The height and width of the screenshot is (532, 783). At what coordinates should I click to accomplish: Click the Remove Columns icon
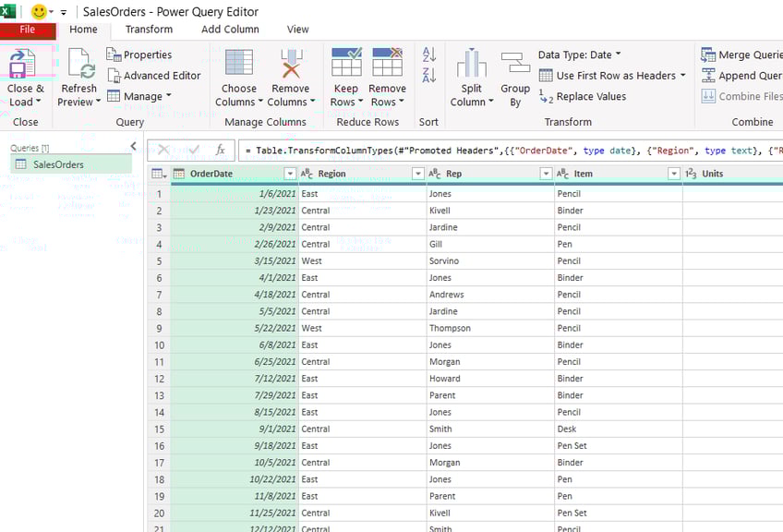[x=291, y=64]
